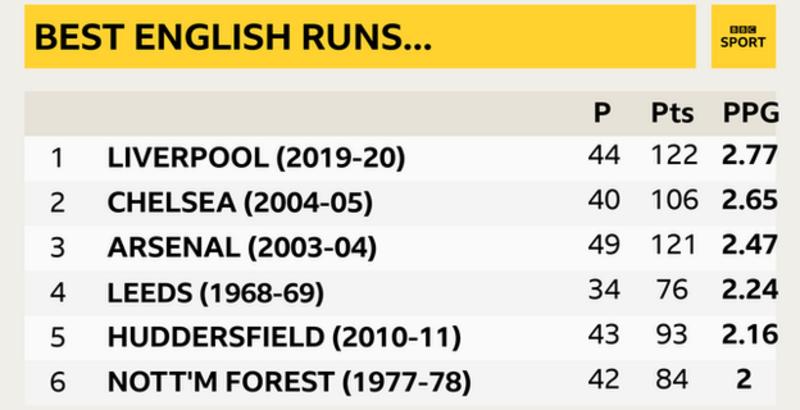This screenshot has height=410, width=800.
Task: Click the Best English Runs title banner
Action: (x=359, y=37)
